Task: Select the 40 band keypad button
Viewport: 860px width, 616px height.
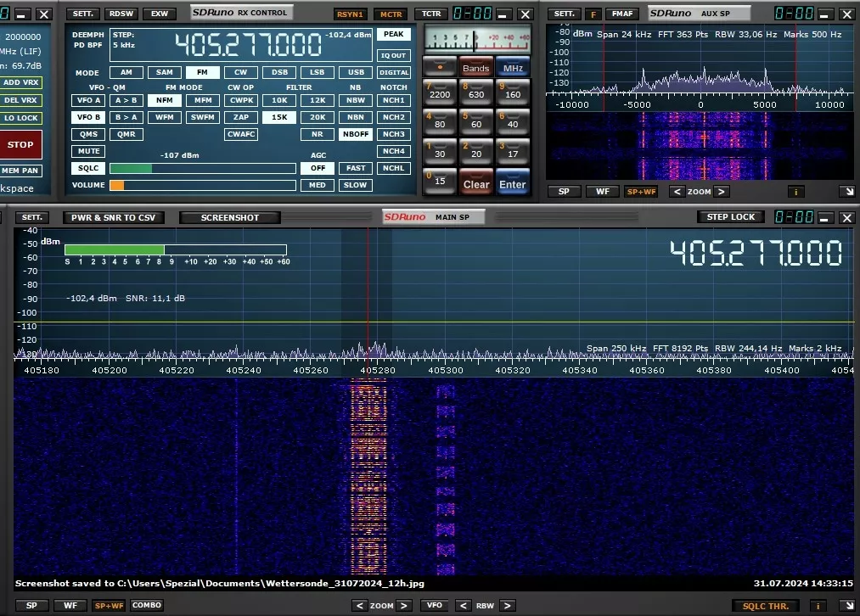Action: (513, 123)
